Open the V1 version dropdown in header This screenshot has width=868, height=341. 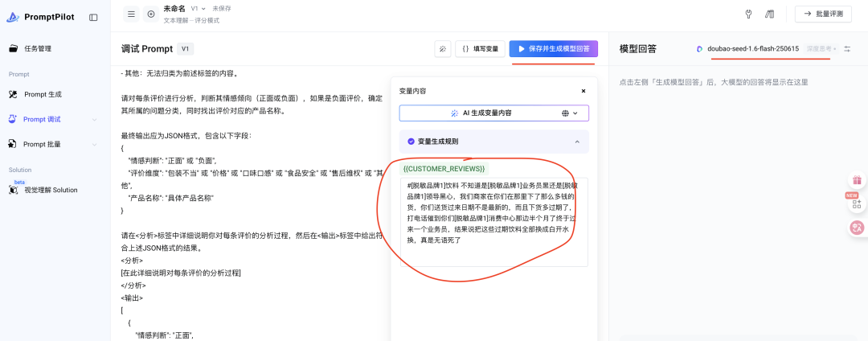point(199,9)
